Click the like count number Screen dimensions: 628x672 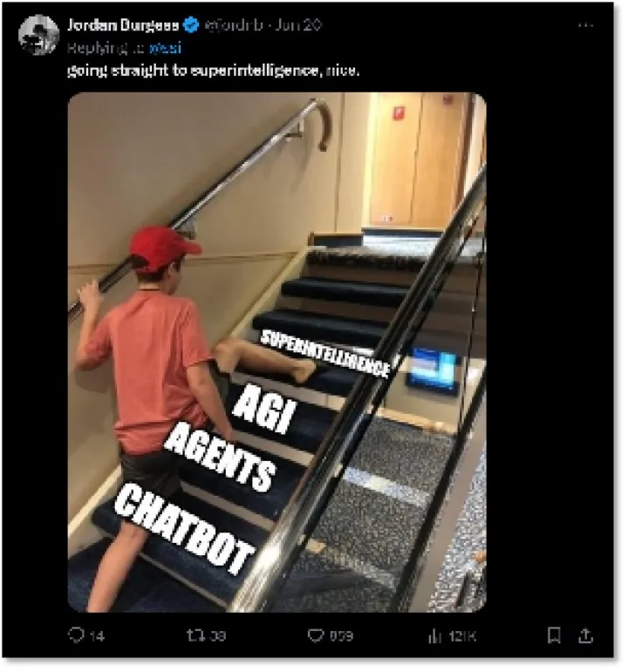341,636
